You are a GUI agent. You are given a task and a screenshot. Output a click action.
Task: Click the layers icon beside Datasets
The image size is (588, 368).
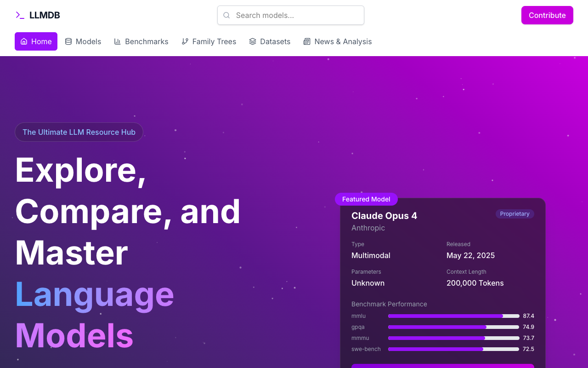[253, 41]
